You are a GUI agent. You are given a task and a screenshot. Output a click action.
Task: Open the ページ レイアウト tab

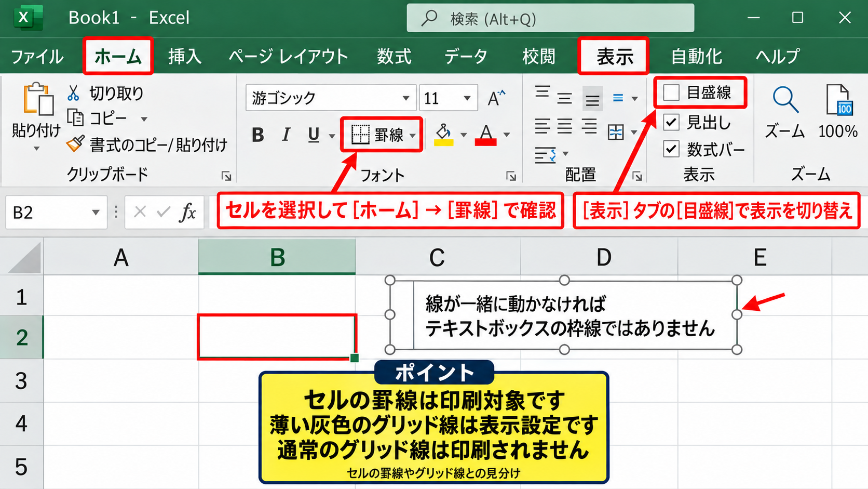(289, 56)
